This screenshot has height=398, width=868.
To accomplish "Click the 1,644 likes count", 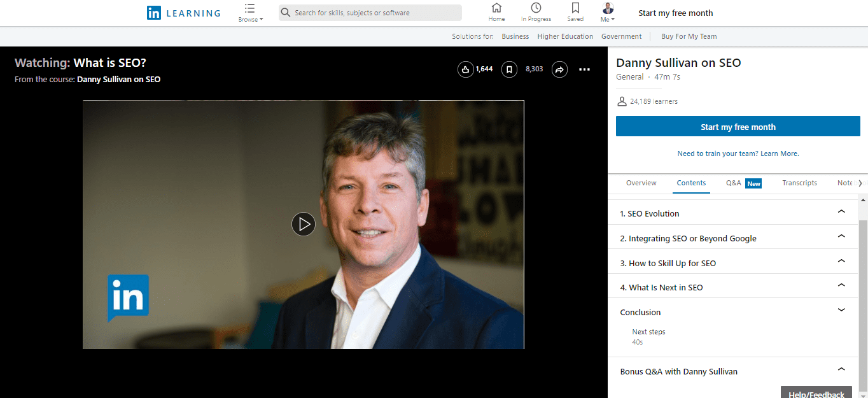I will pyautogui.click(x=484, y=69).
